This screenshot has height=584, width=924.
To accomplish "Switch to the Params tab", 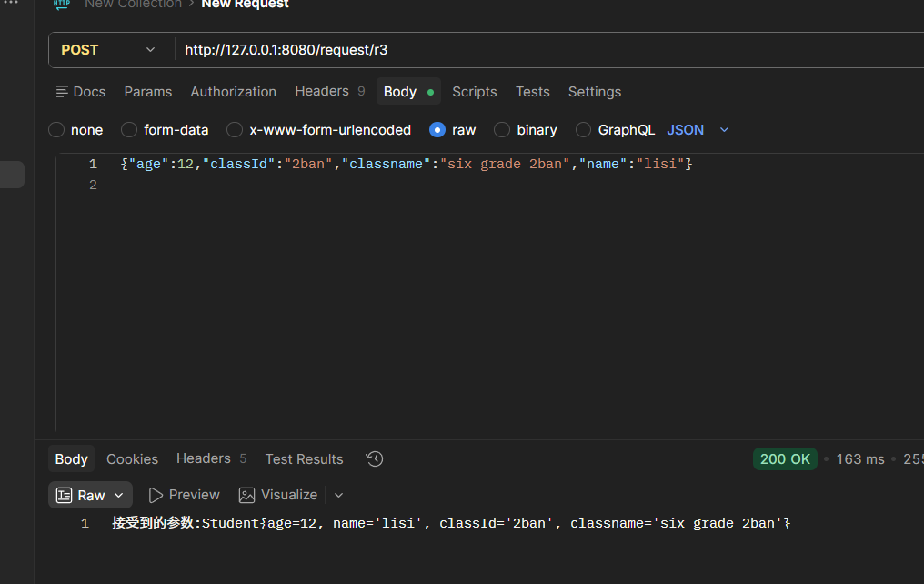I will [148, 92].
